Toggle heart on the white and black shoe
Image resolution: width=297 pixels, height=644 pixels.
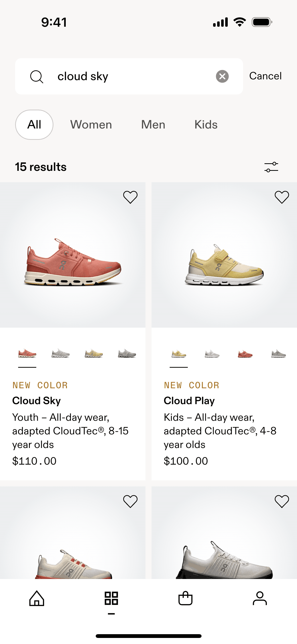[x=282, y=501]
